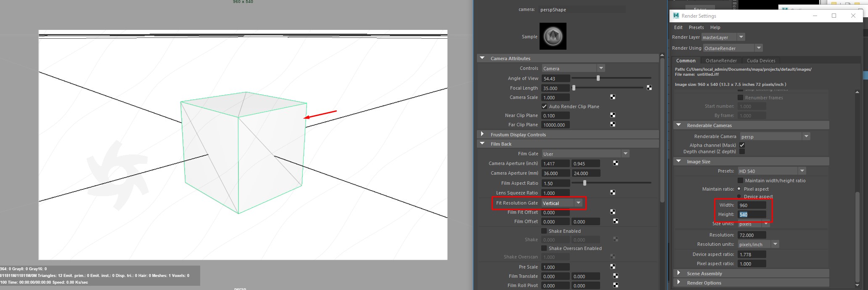This screenshot has height=290, width=868.
Task: Open the Fit Resolution Gate dropdown
Action: point(562,203)
